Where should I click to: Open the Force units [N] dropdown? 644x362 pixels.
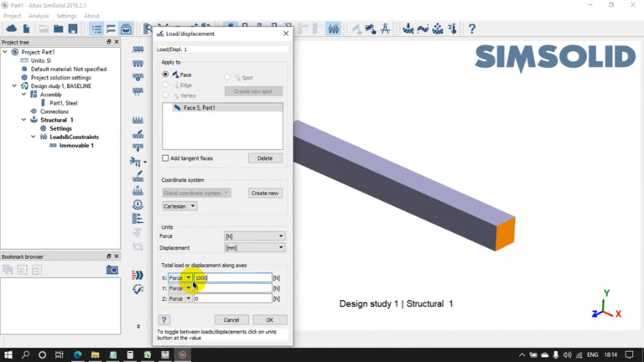[x=254, y=236]
